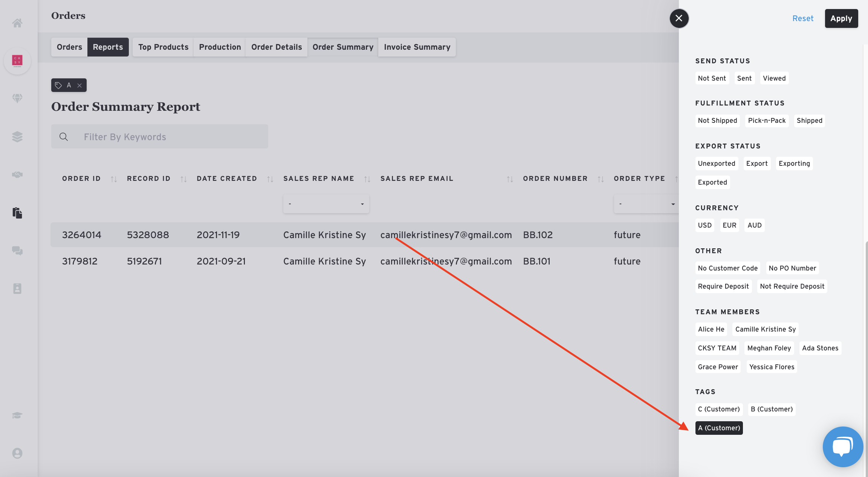Open the stacked layers sidebar icon
868x477 pixels.
pos(17,136)
